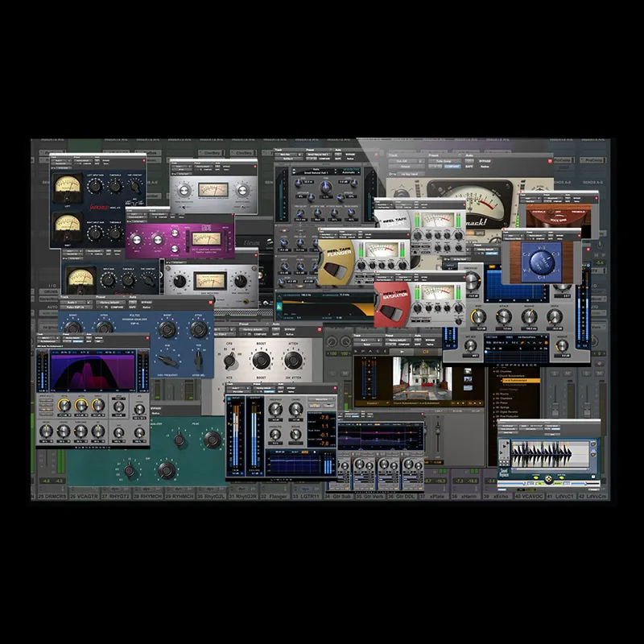Click the purple spectrum display in Subharmonic plugin
Screen dimensions: 644x644
[92, 372]
